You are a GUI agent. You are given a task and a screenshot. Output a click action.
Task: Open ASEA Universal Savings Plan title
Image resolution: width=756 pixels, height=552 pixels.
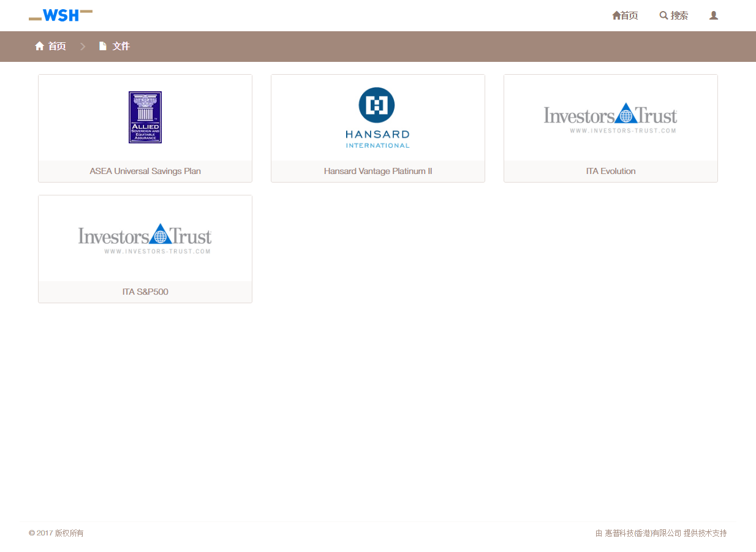pos(145,171)
